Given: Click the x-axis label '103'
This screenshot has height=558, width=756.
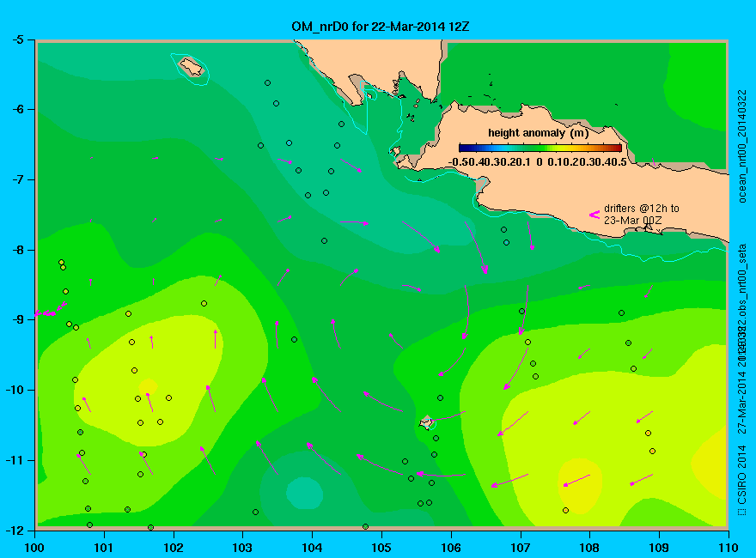Looking at the screenshot, I should coord(242,548).
